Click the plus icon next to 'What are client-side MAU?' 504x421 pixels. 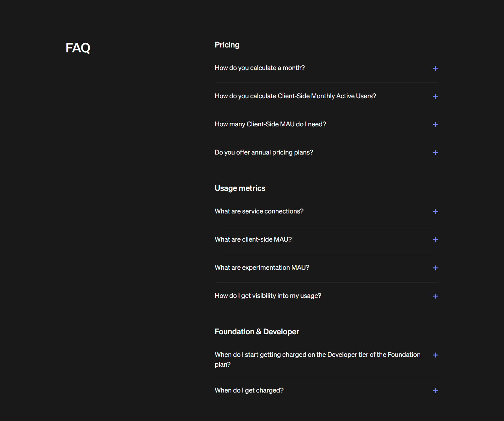(435, 240)
